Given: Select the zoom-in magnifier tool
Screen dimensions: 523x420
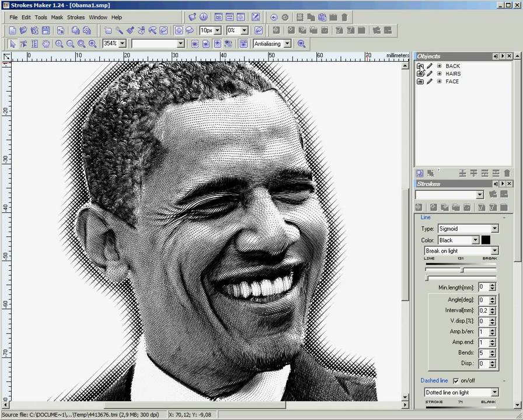Looking at the screenshot, I should 58,44.
